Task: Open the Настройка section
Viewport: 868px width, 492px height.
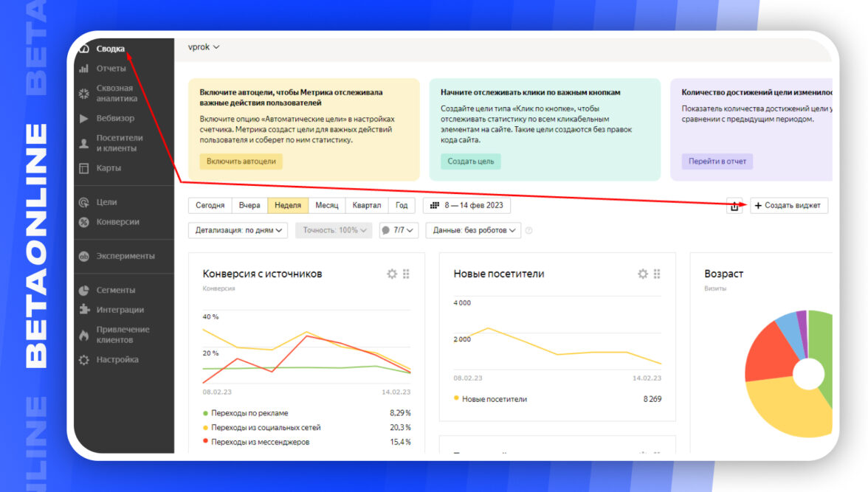Action: coord(117,359)
